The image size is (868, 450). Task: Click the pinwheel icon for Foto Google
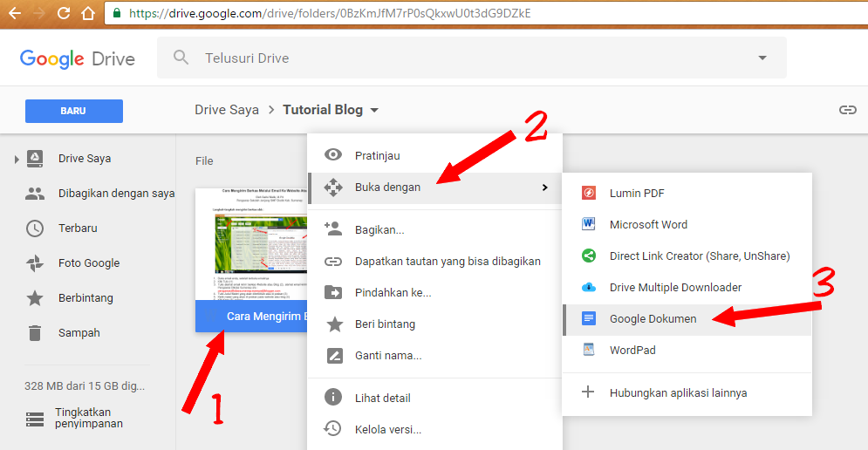coord(35,262)
